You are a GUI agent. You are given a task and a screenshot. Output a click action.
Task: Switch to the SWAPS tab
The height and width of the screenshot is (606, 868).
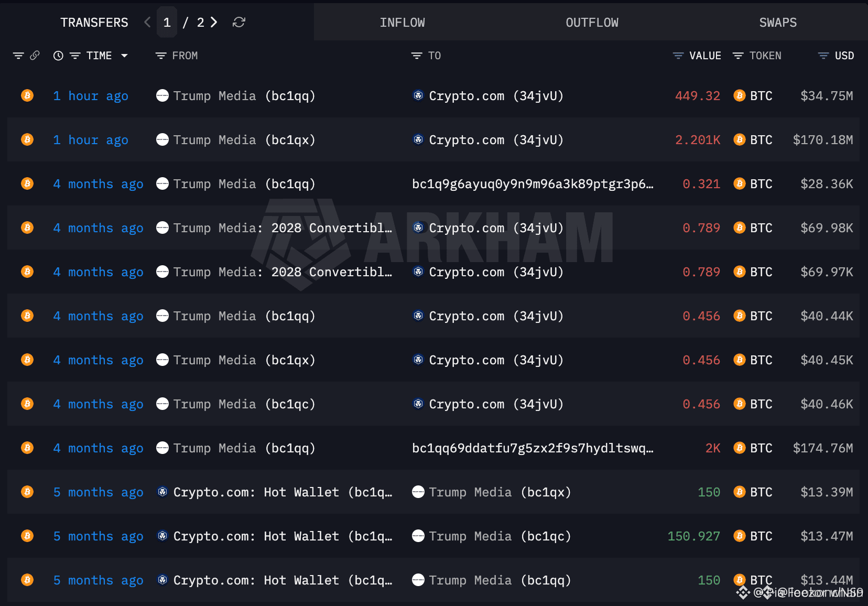coord(778,23)
